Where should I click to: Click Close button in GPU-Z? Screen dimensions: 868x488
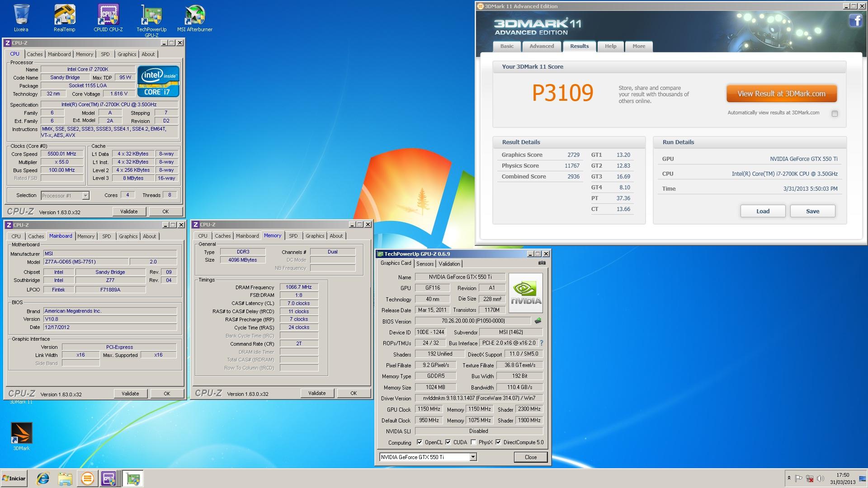pyautogui.click(x=531, y=457)
